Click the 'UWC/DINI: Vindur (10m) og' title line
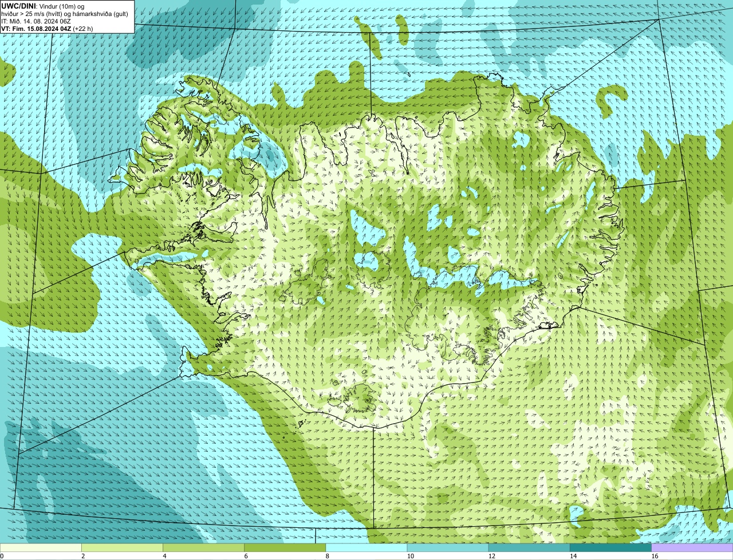733x560 pixels. pos(43,6)
